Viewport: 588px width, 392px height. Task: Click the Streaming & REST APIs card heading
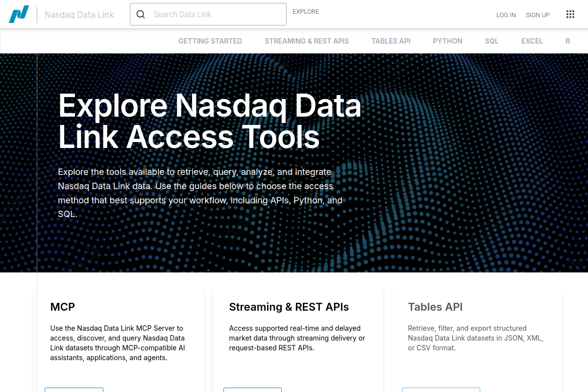tap(289, 307)
